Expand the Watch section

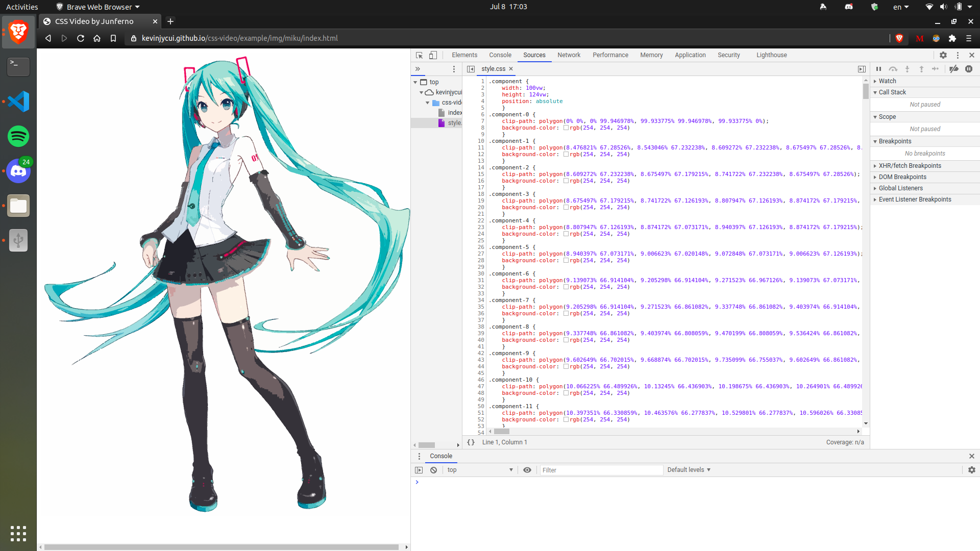click(x=887, y=81)
